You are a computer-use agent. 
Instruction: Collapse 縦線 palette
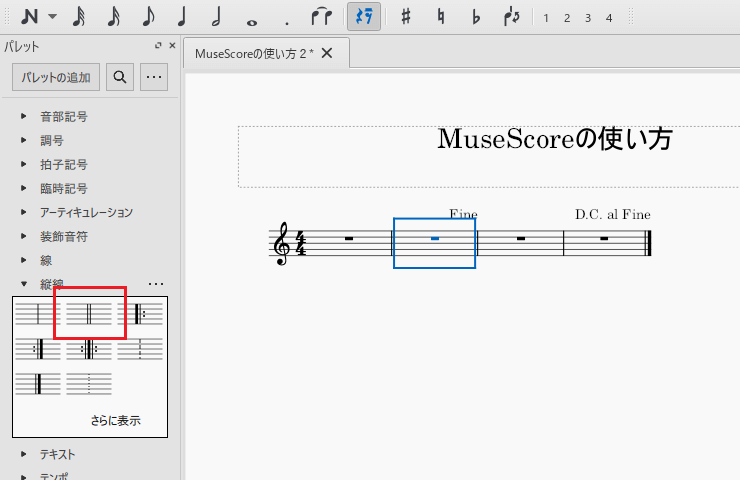[24, 284]
